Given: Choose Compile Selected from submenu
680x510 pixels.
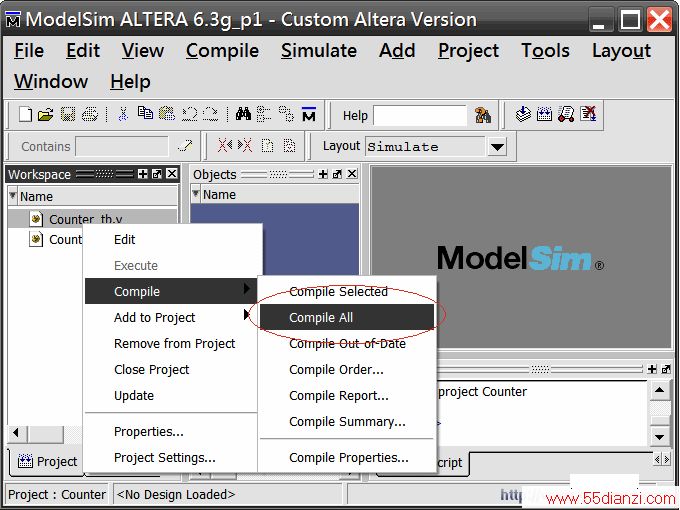Looking at the screenshot, I should click(347, 291).
